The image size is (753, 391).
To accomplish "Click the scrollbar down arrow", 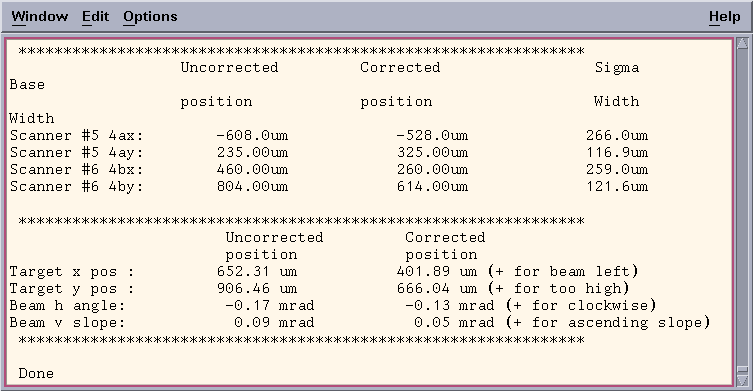I will [742, 380].
